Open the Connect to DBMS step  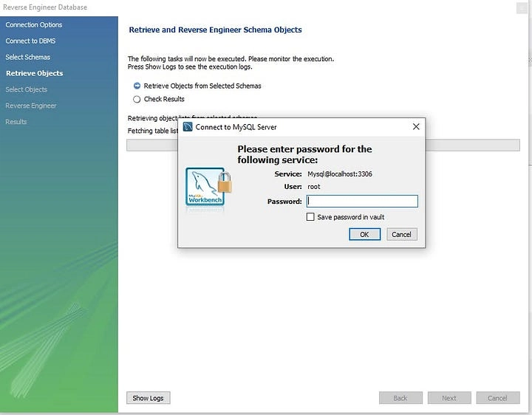pyautogui.click(x=30, y=41)
